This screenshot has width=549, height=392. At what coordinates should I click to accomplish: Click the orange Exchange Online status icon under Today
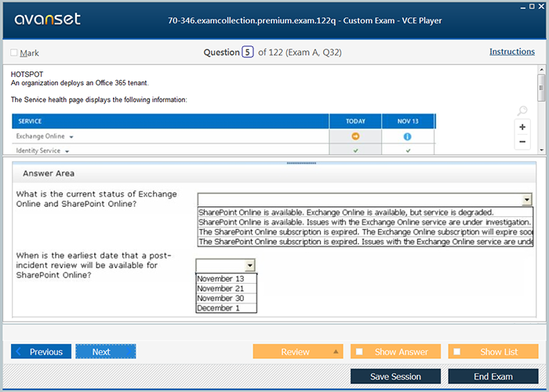pyautogui.click(x=355, y=136)
